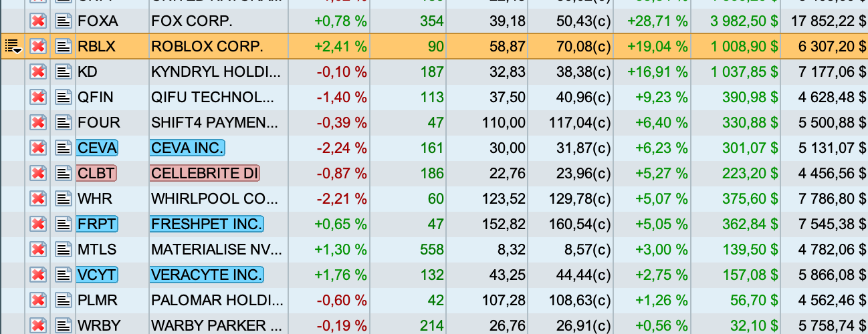The image size is (868, 334).
Task: Click red X icon on CLBT row
Action: (x=38, y=174)
